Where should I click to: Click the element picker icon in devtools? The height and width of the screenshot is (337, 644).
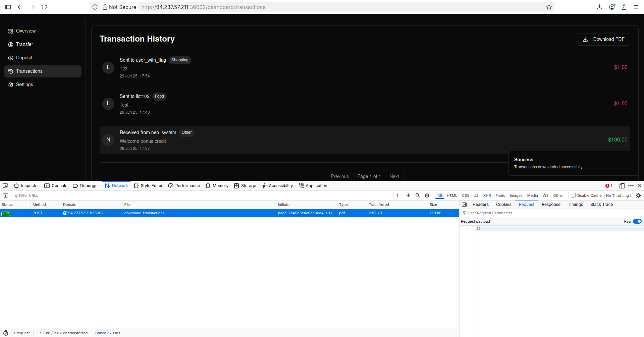coord(5,186)
